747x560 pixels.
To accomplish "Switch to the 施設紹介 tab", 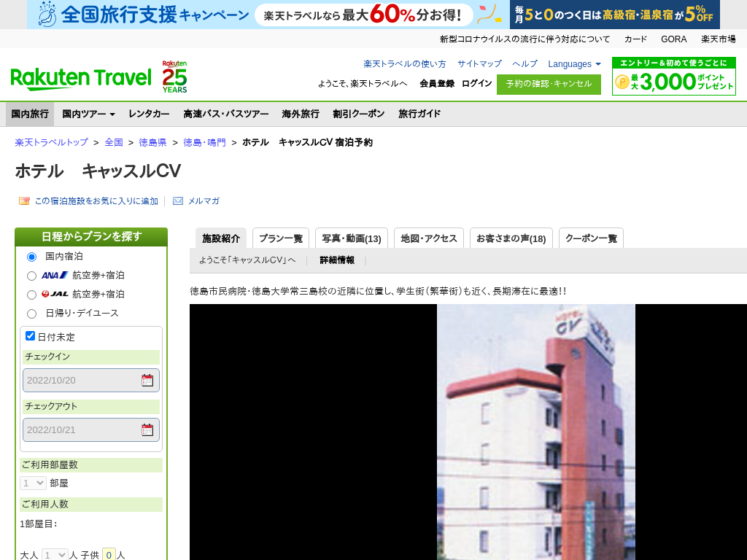I will point(221,238).
